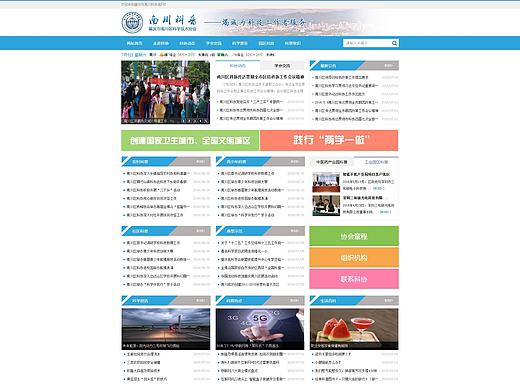The image size is (520, 390).
Task: Focus the search input field in navigation bar
Action: [367, 43]
